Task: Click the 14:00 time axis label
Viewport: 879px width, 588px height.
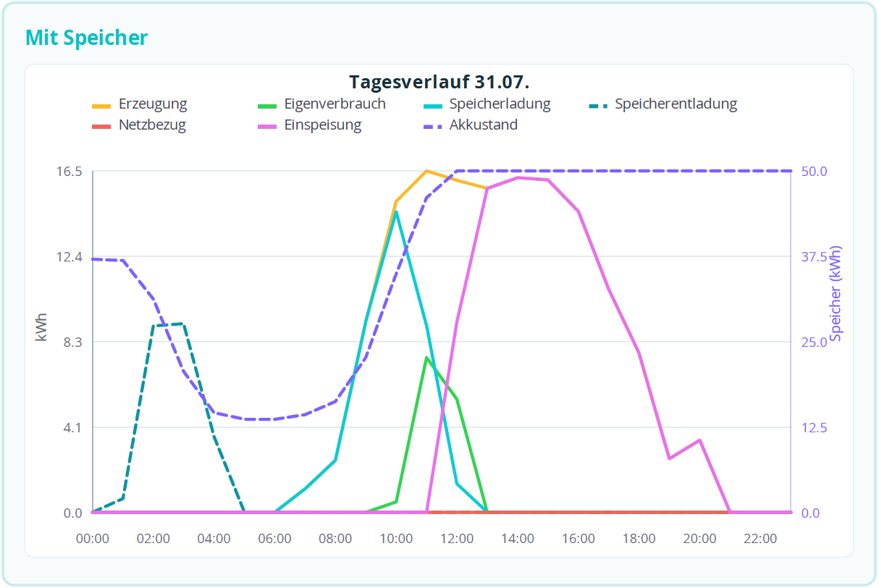Action: tap(518, 539)
